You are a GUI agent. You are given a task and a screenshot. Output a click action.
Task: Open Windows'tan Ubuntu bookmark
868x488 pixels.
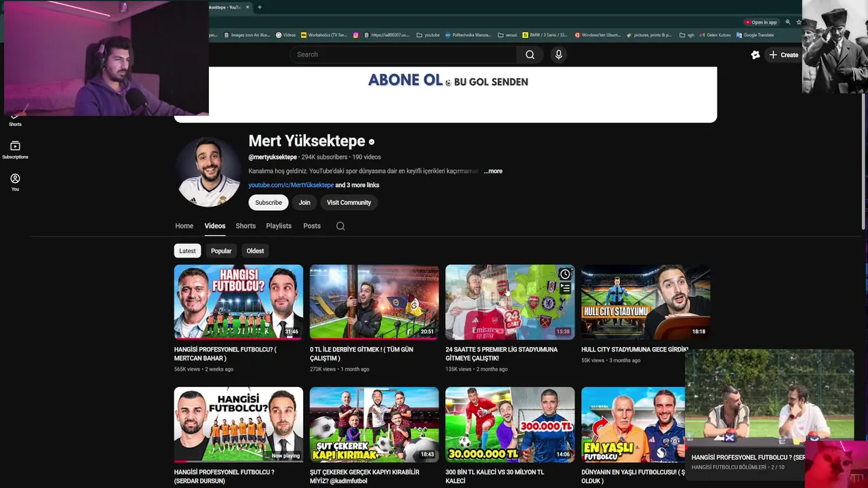click(x=597, y=35)
